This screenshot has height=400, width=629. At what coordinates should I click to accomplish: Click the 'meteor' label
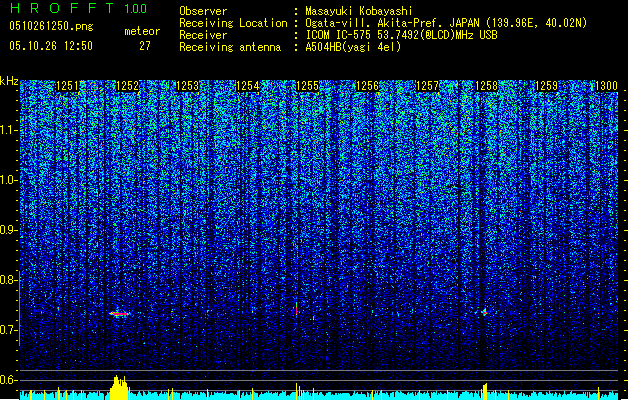click(142, 31)
